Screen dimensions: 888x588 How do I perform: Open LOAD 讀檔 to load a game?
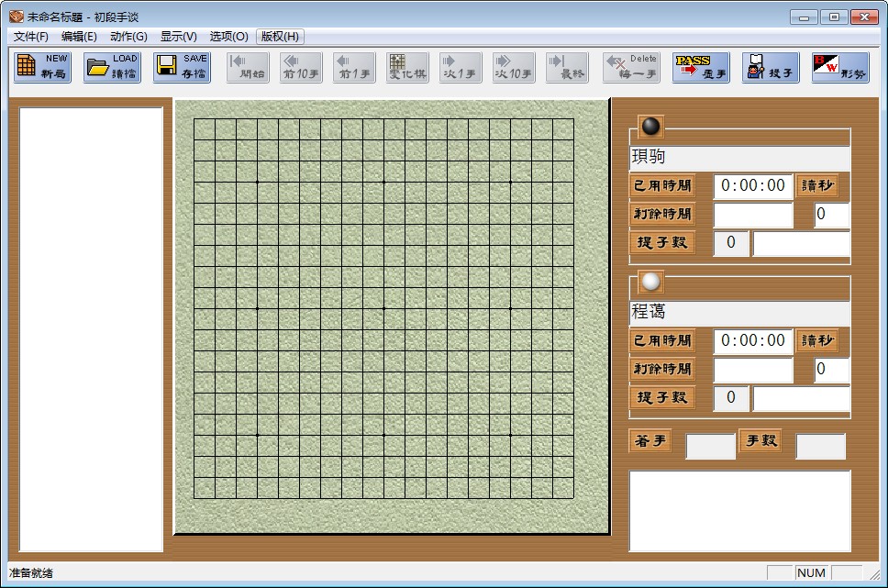click(112, 67)
